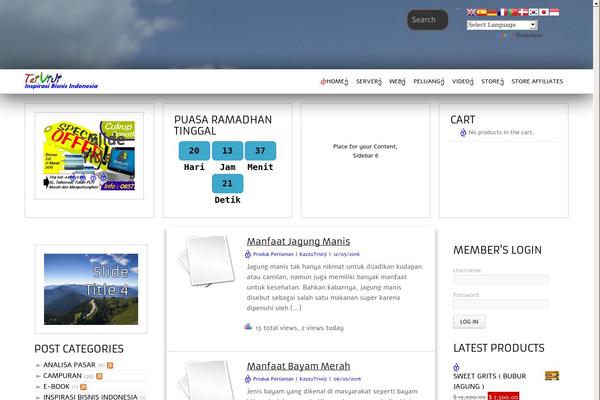Click the red 7,500.00 sale price tag

coord(504,397)
